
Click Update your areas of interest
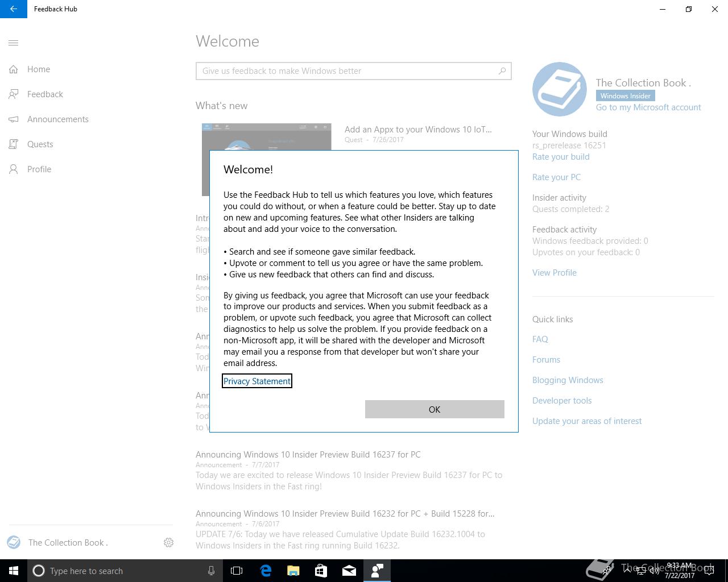click(587, 421)
